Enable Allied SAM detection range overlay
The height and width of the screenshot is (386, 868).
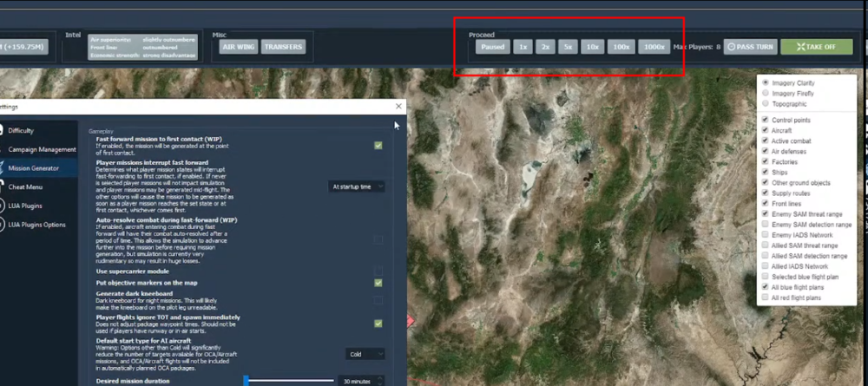765,256
